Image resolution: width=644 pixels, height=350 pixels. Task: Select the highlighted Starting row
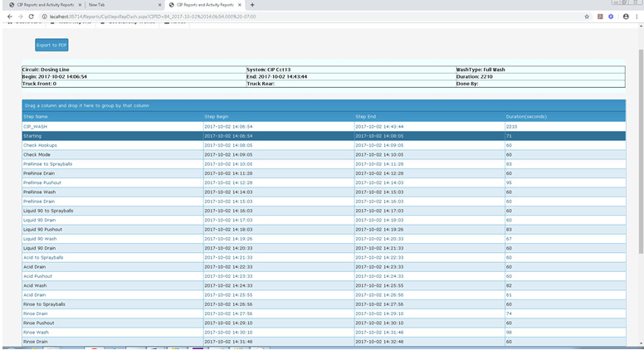point(32,135)
